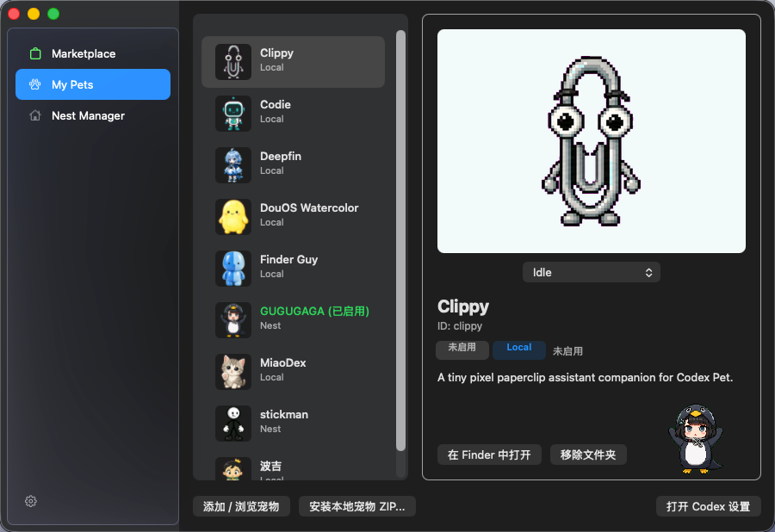Viewport: 775px width, 532px height.
Task: Select the DouOS Watercolor name text
Action: (x=309, y=207)
